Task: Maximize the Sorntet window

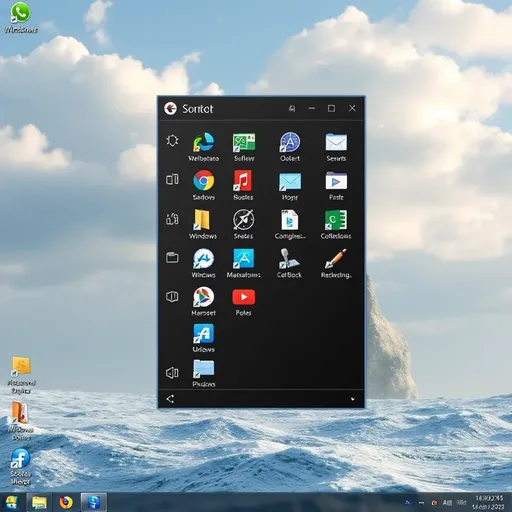Action: (x=331, y=108)
